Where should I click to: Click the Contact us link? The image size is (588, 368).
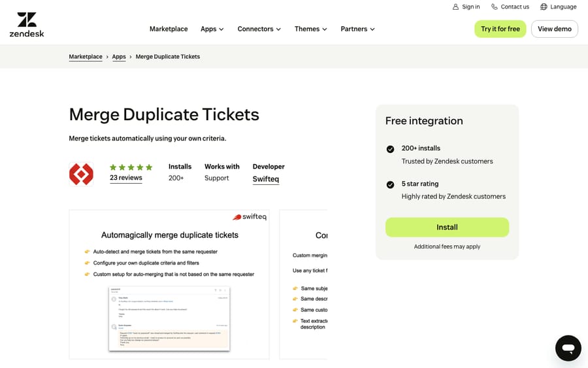tap(510, 7)
